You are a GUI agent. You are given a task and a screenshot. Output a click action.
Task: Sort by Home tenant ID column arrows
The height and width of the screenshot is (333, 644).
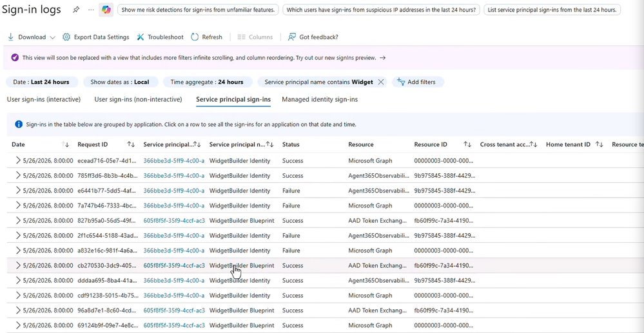(600, 144)
